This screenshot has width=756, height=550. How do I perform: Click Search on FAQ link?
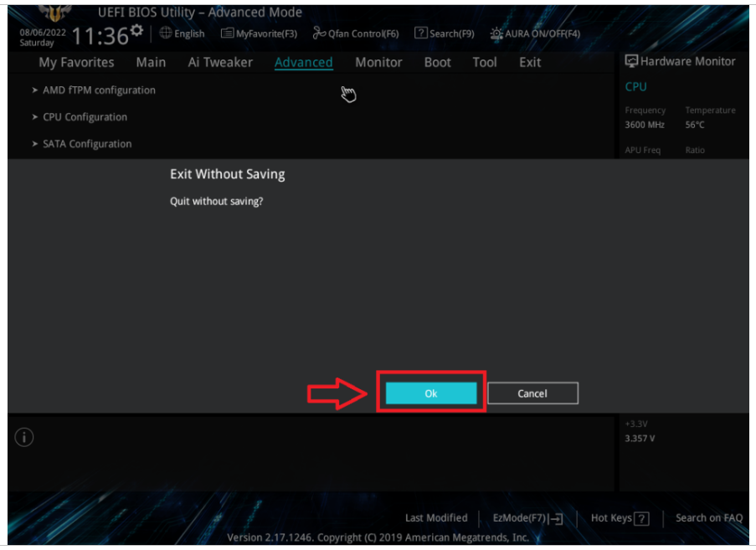(x=709, y=517)
